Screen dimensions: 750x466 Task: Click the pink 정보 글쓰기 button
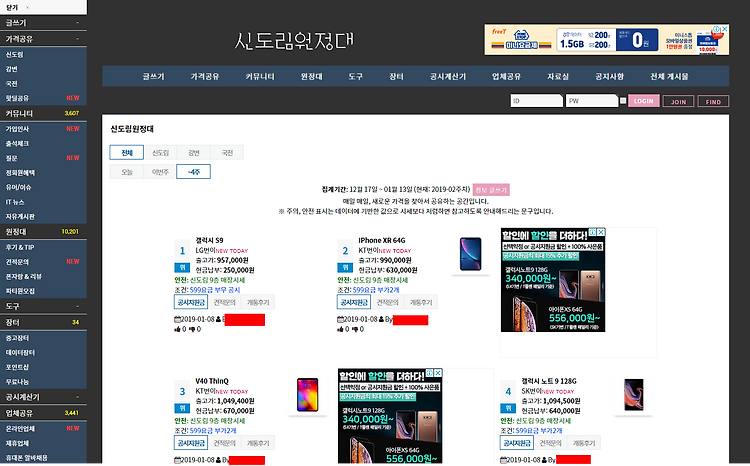click(491, 190)
